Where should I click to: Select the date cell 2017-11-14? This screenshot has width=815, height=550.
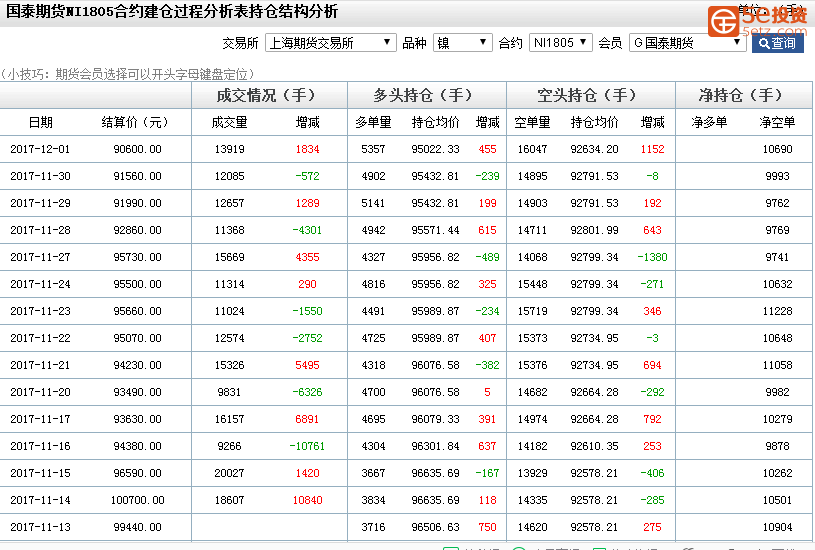click(40, 501)
